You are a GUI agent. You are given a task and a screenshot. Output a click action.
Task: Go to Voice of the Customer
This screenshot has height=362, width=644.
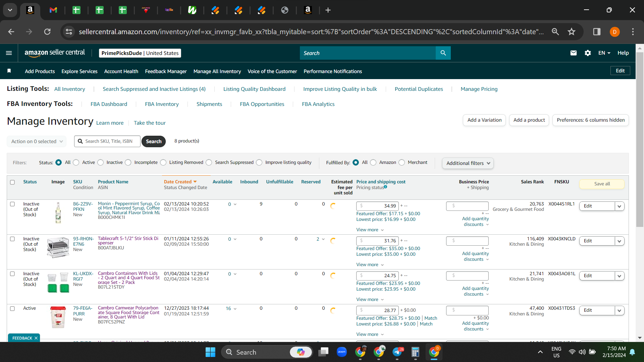click(272, 71)
